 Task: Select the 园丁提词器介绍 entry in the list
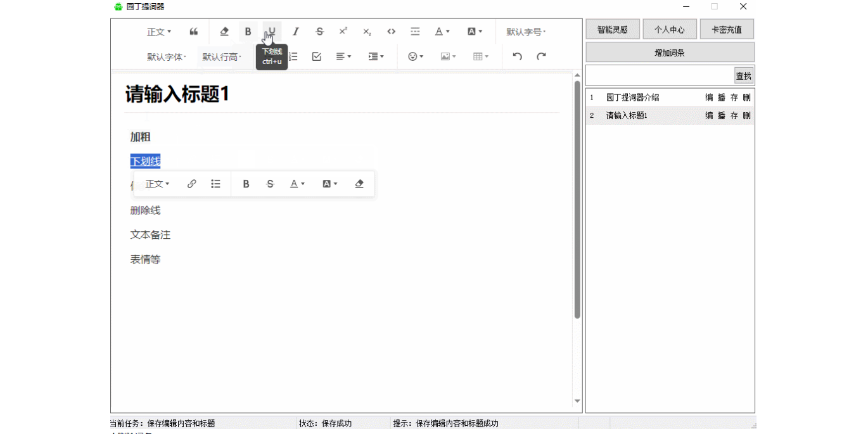click(x=632, y=98)
